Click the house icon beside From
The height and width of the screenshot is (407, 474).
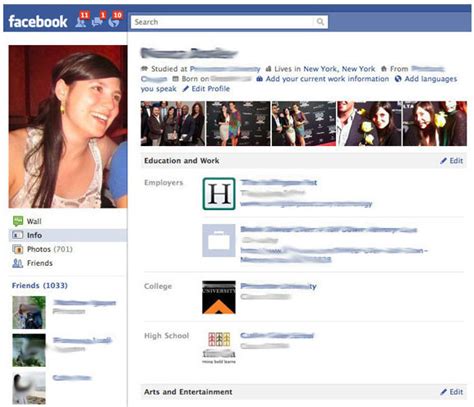point(384,69)
